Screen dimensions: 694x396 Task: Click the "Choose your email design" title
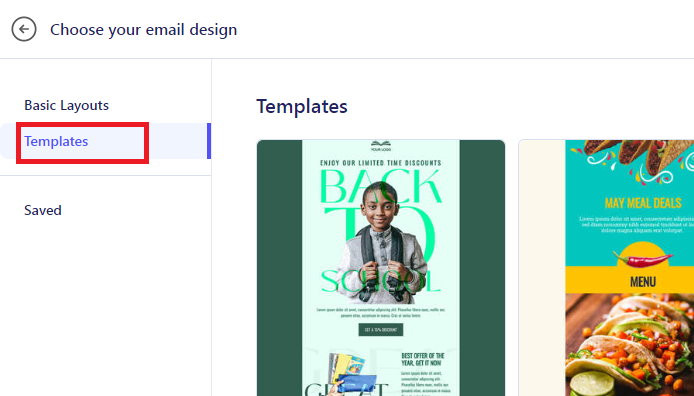pos(143,30)
